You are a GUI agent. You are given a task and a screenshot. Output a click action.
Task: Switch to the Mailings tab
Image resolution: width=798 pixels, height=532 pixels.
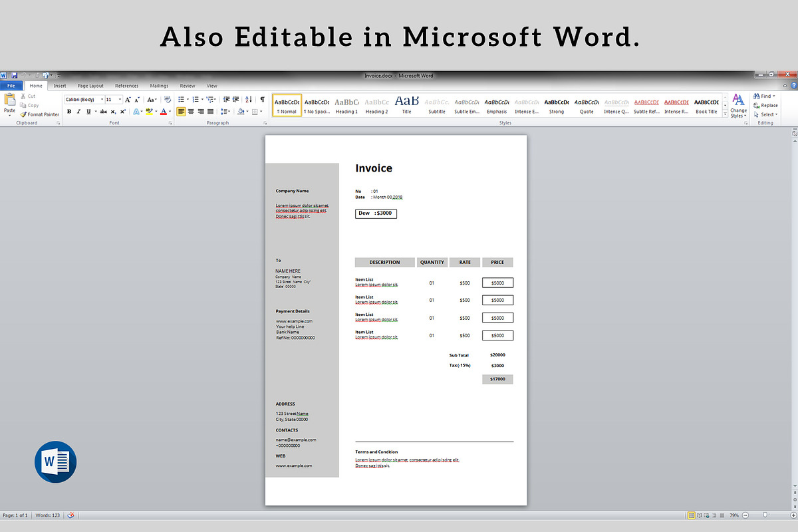159,86
